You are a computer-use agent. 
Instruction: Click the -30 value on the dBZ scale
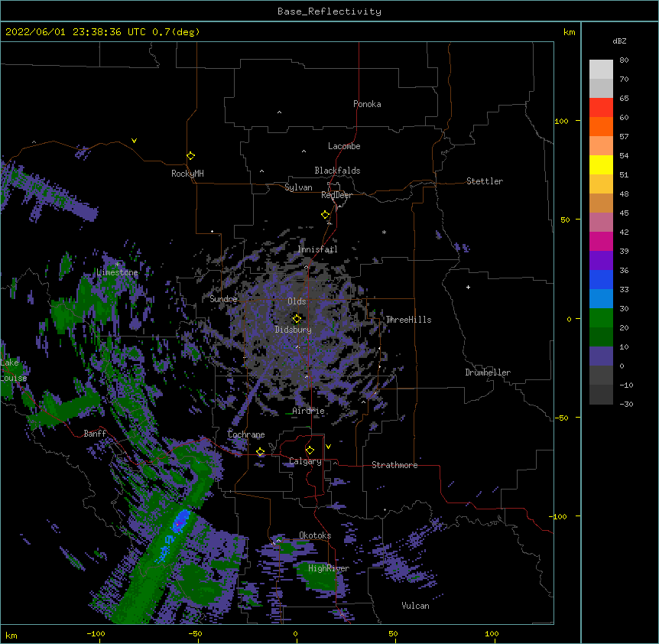coord(626,405)
